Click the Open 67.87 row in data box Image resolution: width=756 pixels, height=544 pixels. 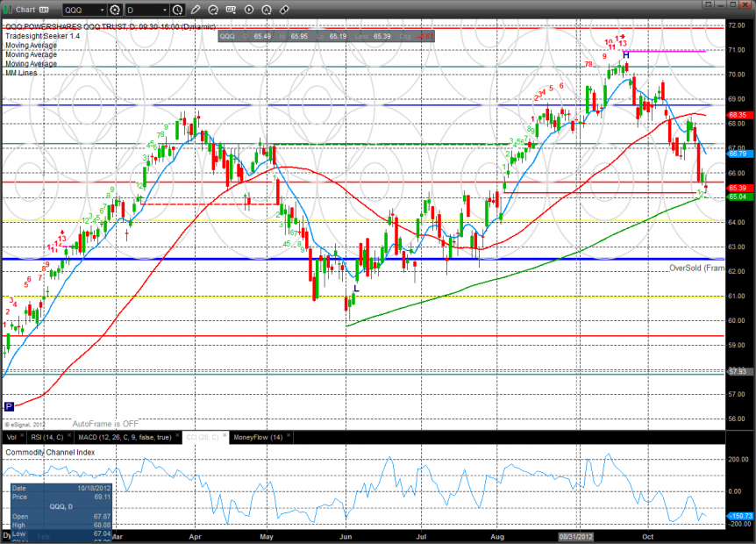pos(61,517)
